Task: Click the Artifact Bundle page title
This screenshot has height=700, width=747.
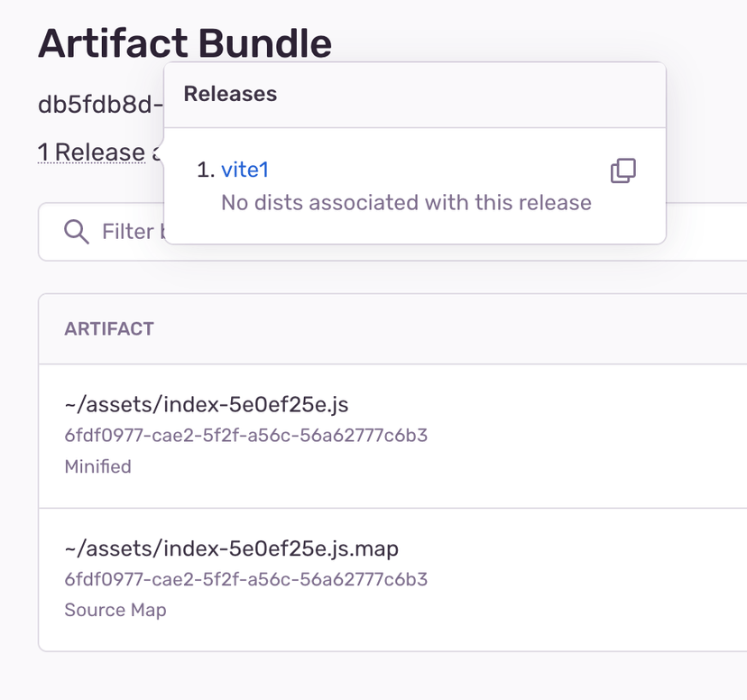Action: pos(184,42)
